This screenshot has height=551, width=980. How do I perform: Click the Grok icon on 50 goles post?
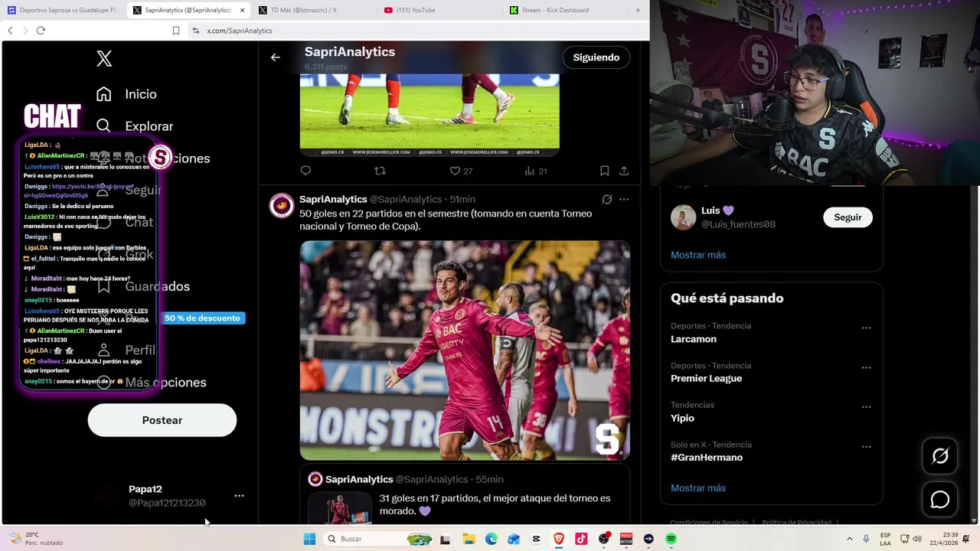tap(607, 199)
